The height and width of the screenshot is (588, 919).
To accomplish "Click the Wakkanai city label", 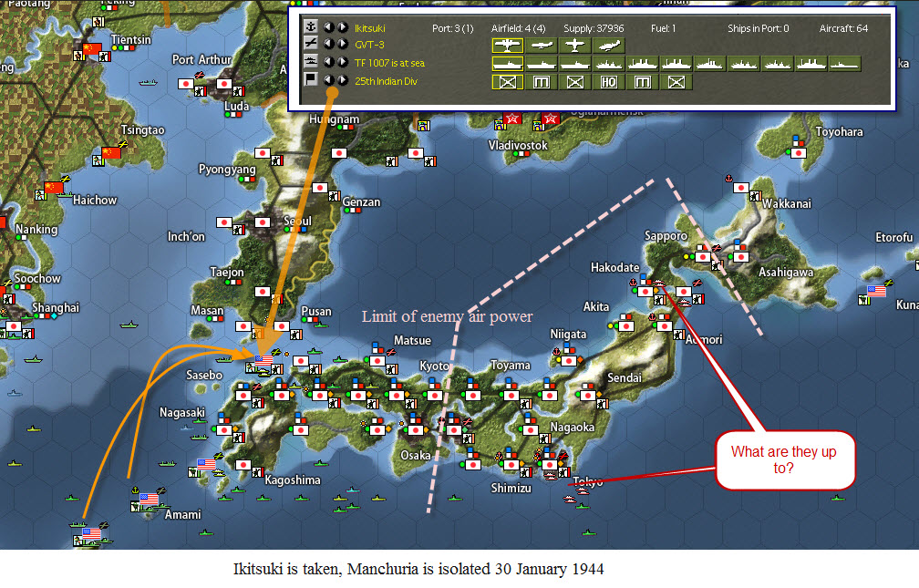I will click(787, 203).
